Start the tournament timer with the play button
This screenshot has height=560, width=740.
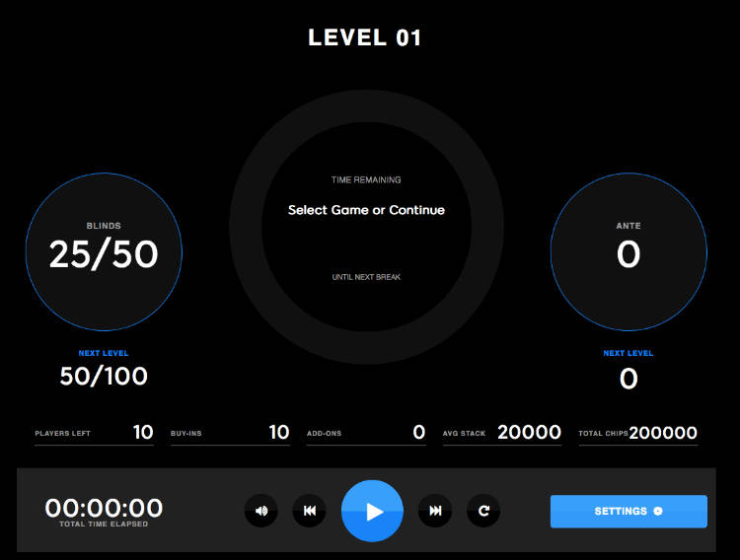[372, 511]
